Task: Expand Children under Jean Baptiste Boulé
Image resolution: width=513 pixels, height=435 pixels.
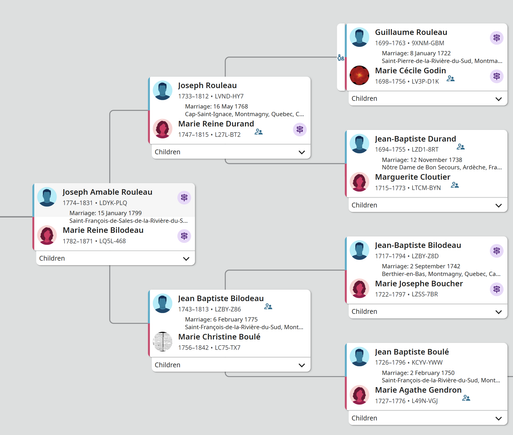Action: (x=428, y=418)
